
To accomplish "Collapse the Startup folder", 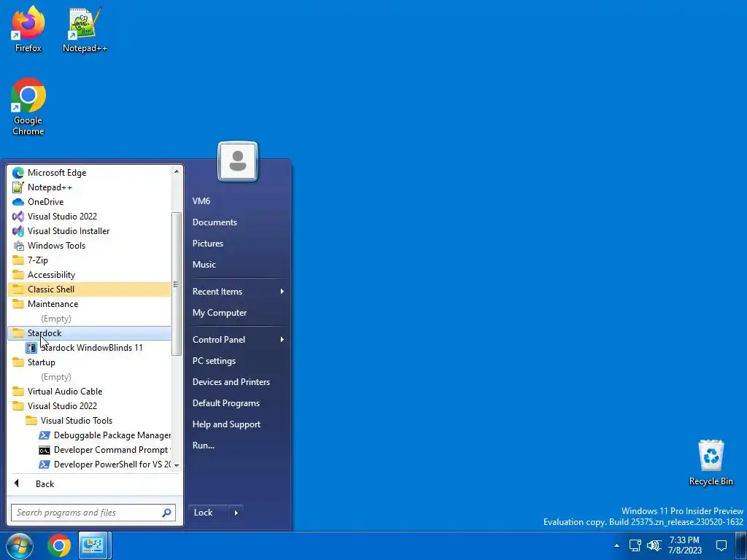I will (89, 362).
